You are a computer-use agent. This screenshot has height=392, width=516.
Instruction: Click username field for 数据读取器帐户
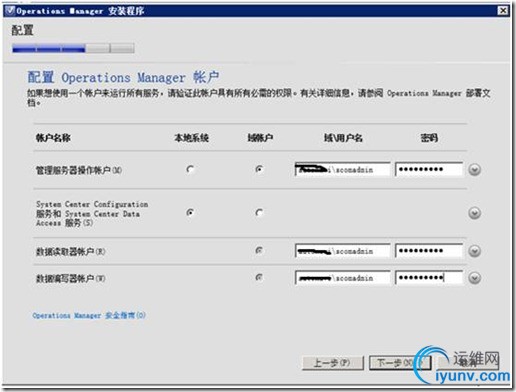(342, 251)
